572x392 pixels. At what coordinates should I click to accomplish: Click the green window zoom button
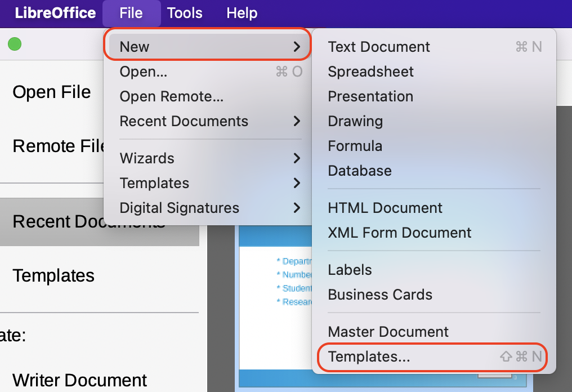coord(15,44)
